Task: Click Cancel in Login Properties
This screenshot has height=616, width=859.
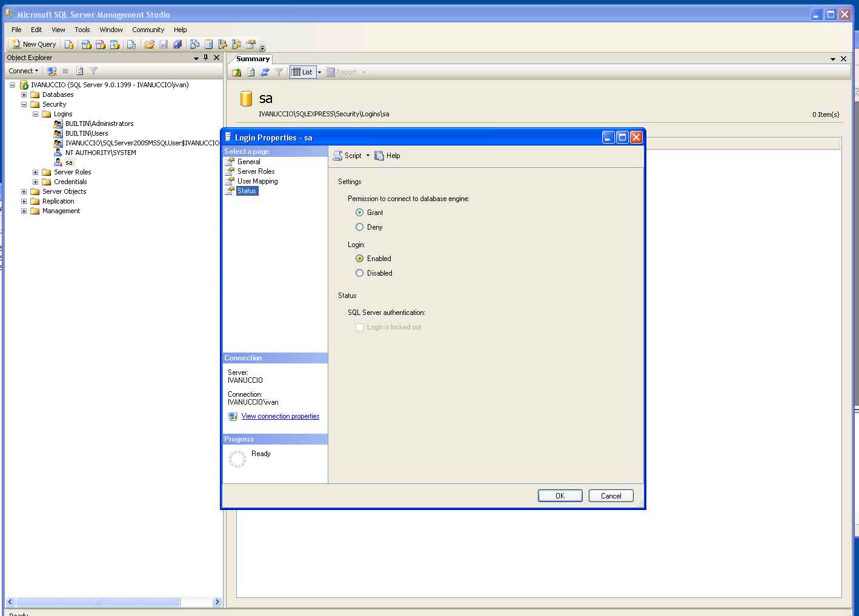Action: [611, 495]
